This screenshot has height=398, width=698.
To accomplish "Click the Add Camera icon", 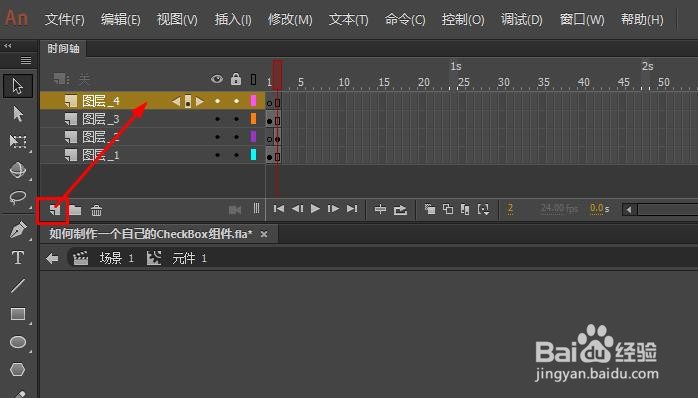I will pyautogui.click(x=235, y=210).
